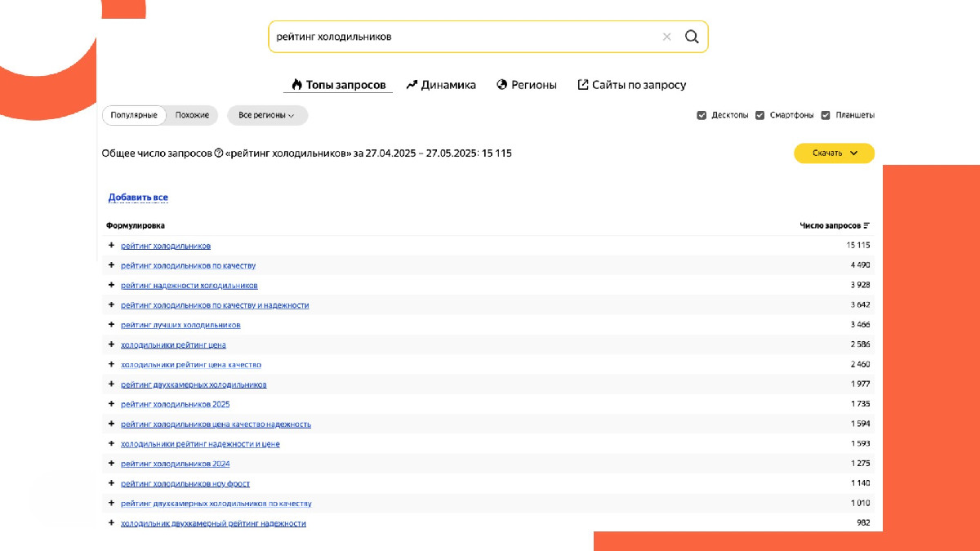980x551 pixels.
Task: Switch to the Регионы tab
Action: (x=527, y=85)
